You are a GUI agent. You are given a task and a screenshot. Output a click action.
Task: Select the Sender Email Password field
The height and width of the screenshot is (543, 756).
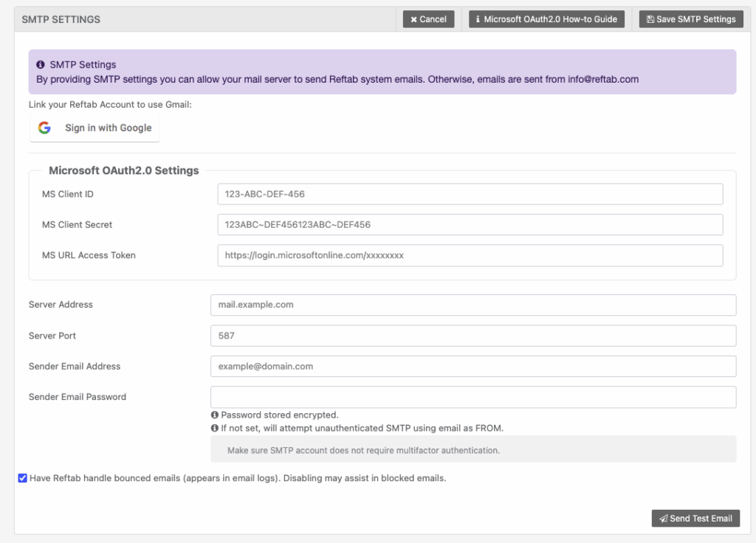point(472,396)
